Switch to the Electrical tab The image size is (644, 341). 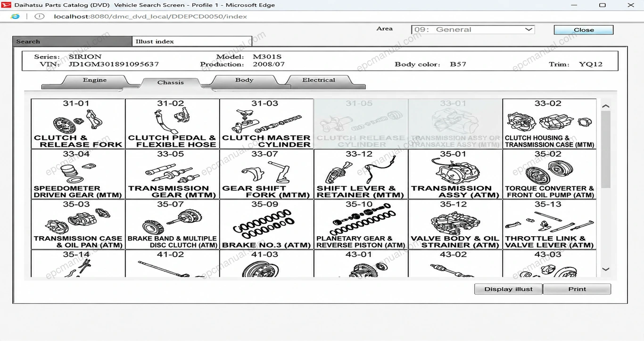tap(319, 81)
